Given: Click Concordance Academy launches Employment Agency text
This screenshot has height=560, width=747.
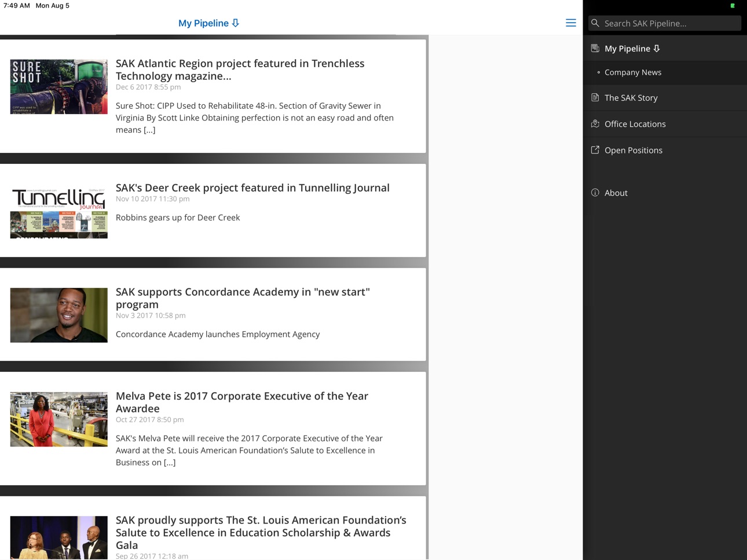Looking at the screenshot, I should tap(218, 334).
